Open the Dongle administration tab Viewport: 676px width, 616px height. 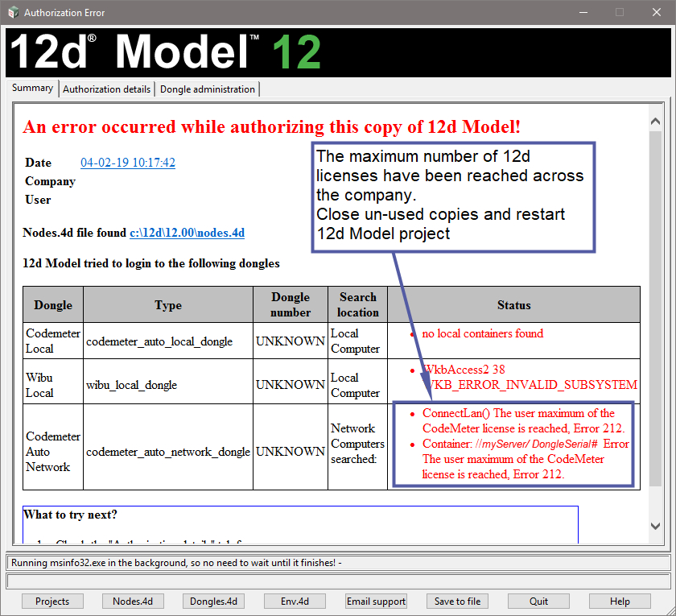[x=208, y=89]
